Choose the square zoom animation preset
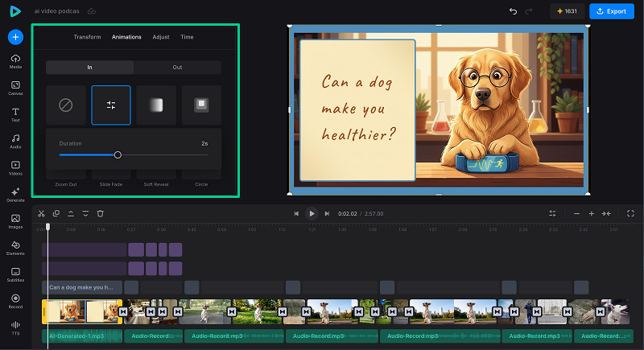The image size is (644, 350). [201, 105]
